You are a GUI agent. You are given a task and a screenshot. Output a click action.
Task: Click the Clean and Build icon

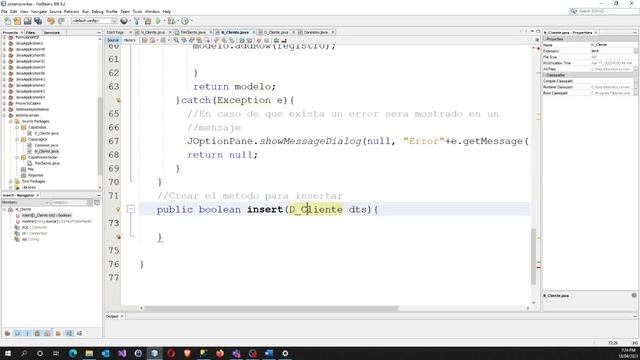click(147, 21)
